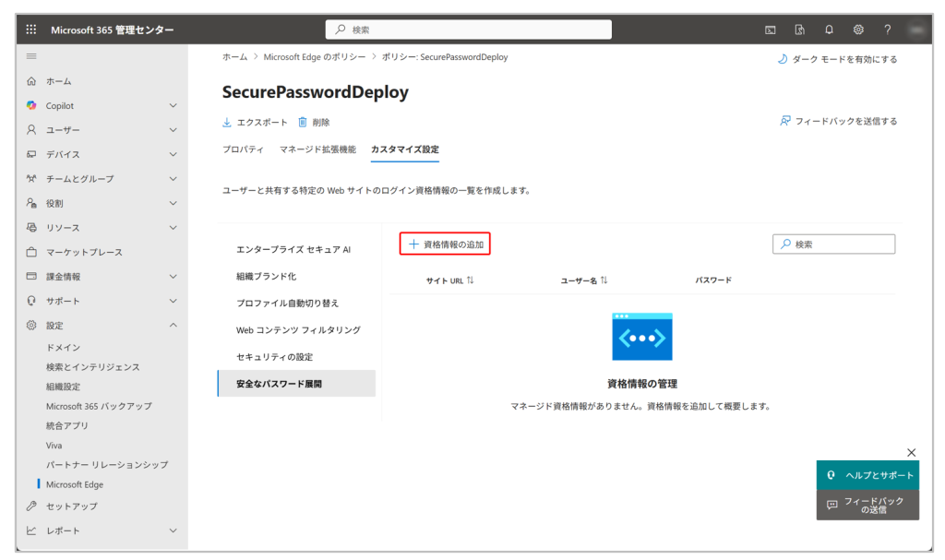Image resolution: width=945 pixels, height=560 pixels.
Task: Collapse the navigation menu hamburger icon
Action: (31, 56)
